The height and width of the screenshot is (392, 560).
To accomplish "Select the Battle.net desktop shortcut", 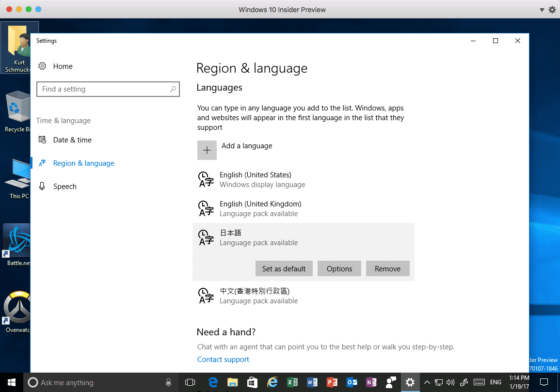I will [x=16, y=245].
